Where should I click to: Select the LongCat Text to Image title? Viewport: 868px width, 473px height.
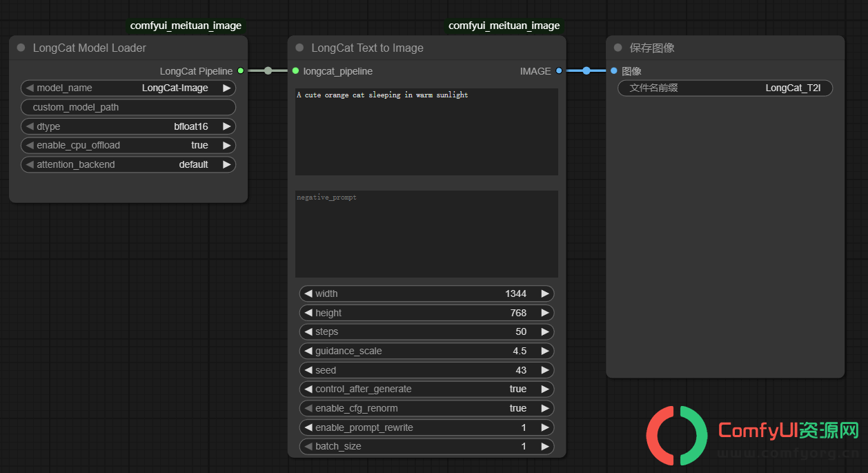[367, 48]
